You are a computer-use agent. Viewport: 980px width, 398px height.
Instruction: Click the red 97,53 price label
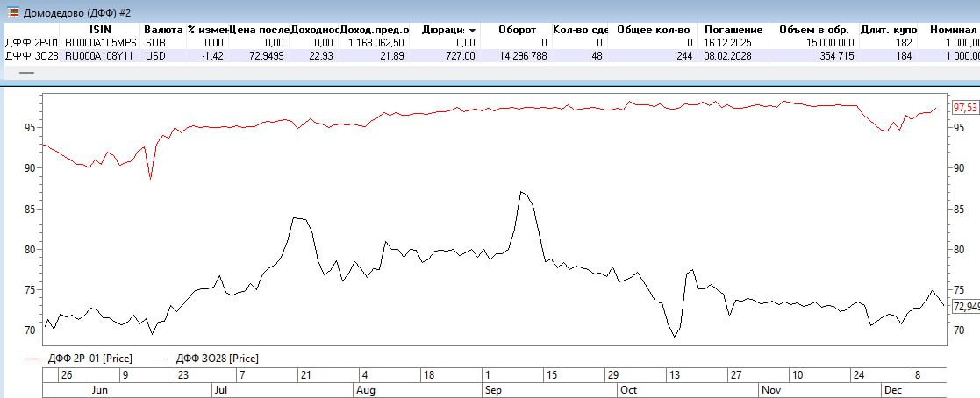coord(964,107)
